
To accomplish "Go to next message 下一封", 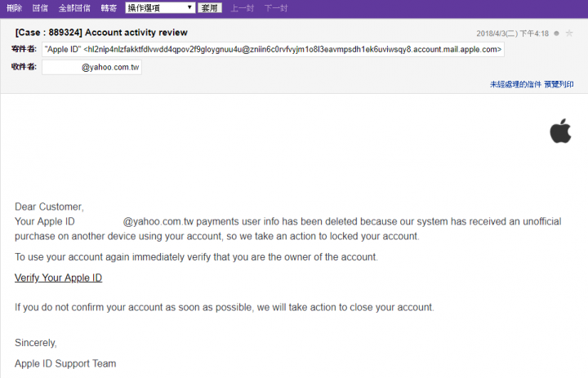I will (276, 8).
